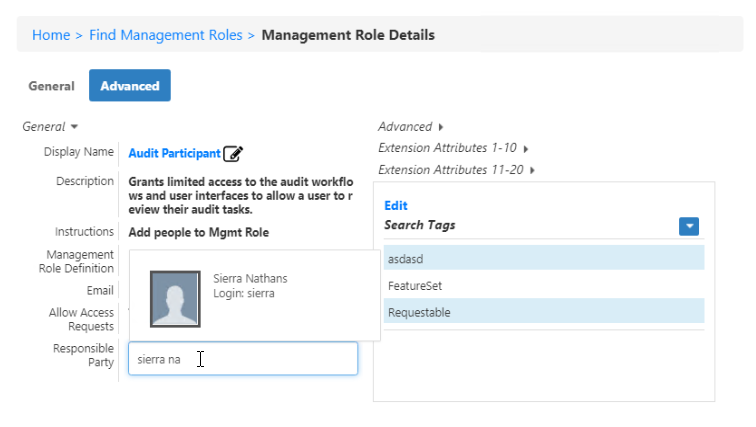The height and width of the screenshot is (427, 756).
Task: Go to Home in the breadcrumb
Action: click(51, 35)
